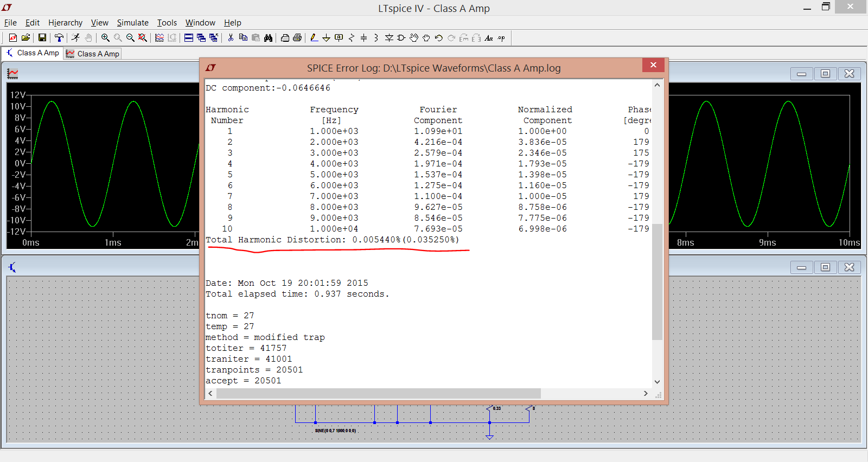This screenshot has width=868, height=462.
Task: Click the SINE source label in schematic
Action: pos(335,431)
